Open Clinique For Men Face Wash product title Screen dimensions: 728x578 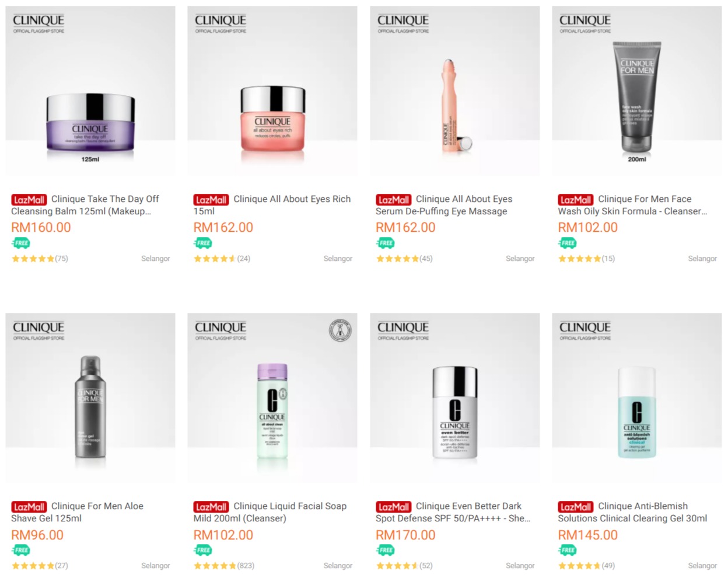pyautogui.click(x=632, y=205)
